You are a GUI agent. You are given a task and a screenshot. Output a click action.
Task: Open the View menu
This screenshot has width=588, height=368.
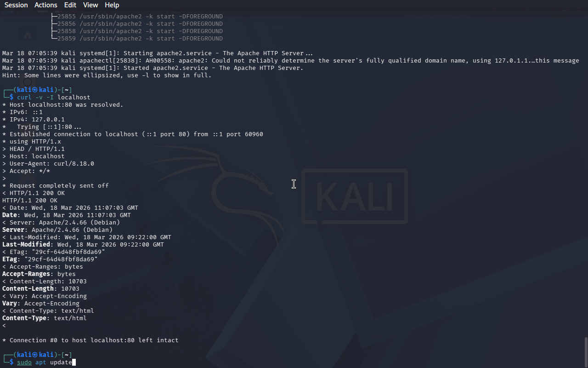coord(90,5)
